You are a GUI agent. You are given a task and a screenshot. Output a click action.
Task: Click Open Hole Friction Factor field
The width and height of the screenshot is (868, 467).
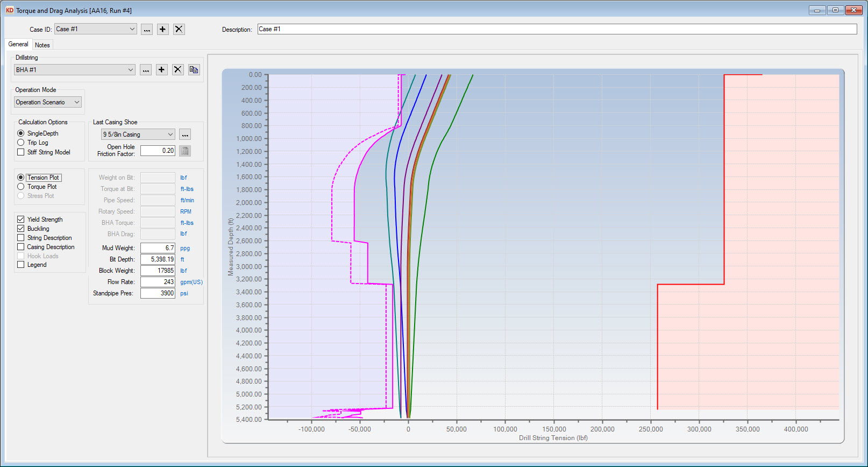pyautogui.click(x=158, y=151)
